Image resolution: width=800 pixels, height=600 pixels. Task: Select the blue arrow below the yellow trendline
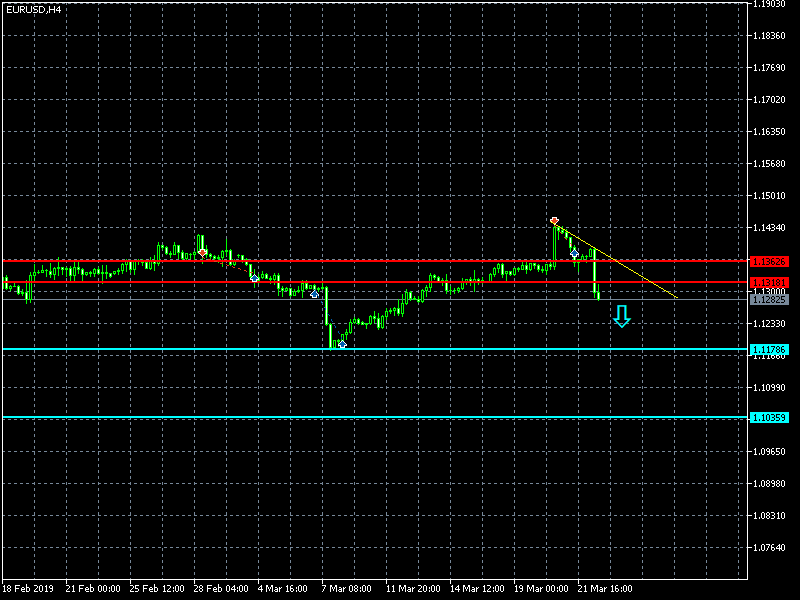click(x=574, y=253)
